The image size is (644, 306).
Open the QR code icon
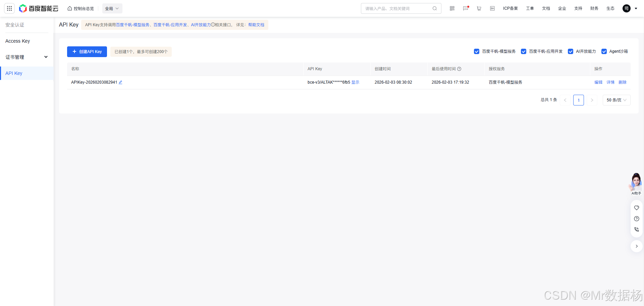[452, 8]
